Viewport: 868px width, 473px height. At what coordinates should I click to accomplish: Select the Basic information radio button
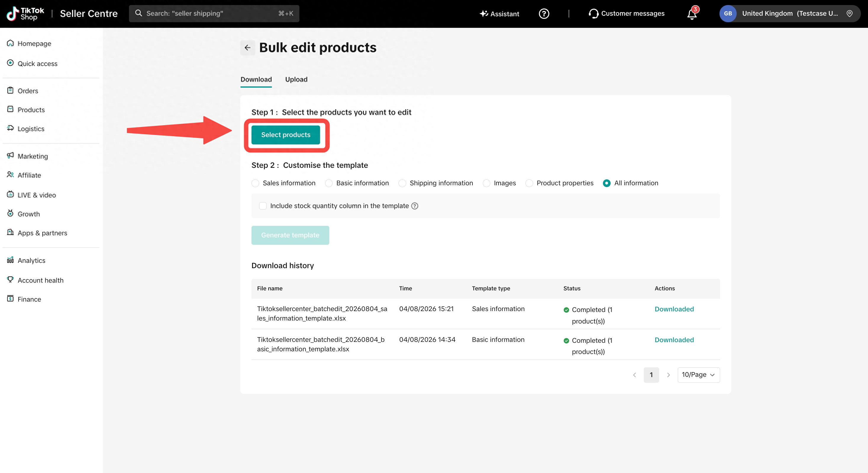pyautogui.click(x=329, y=183)
